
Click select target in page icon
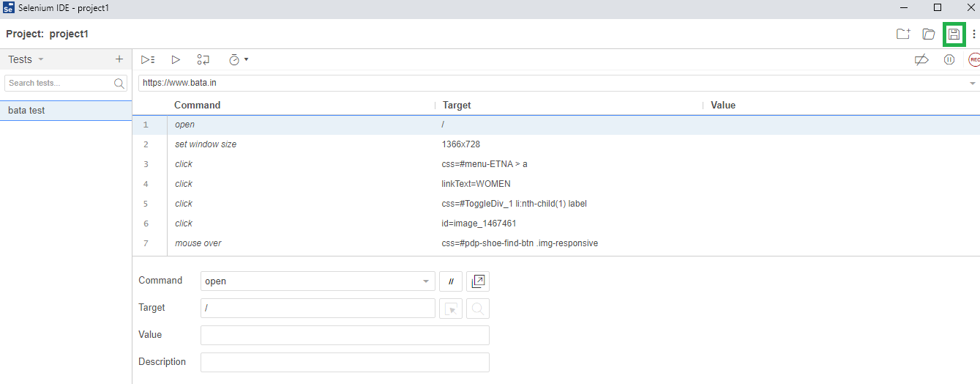(x=451, y=309)
